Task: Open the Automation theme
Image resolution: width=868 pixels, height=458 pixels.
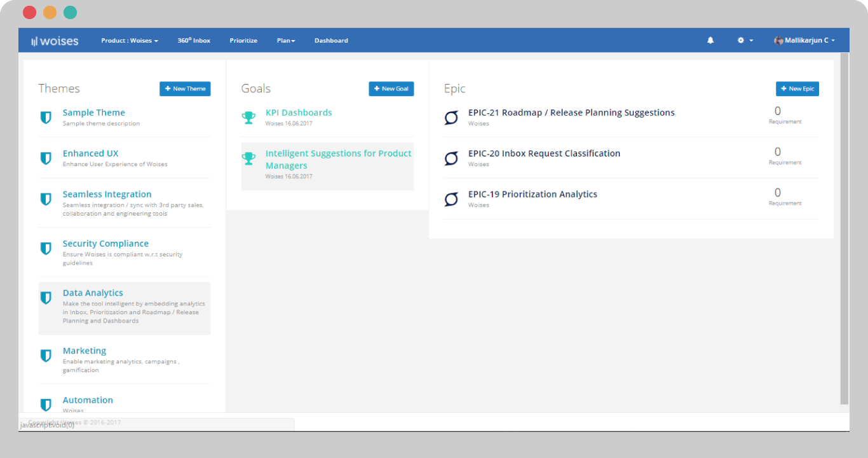Action: [x=88, y=400]
